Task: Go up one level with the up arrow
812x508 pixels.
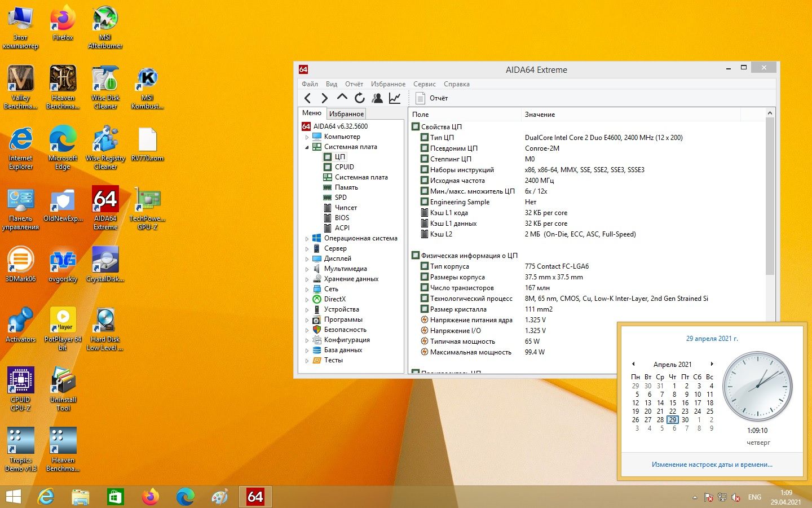Action: coord(342,98)
